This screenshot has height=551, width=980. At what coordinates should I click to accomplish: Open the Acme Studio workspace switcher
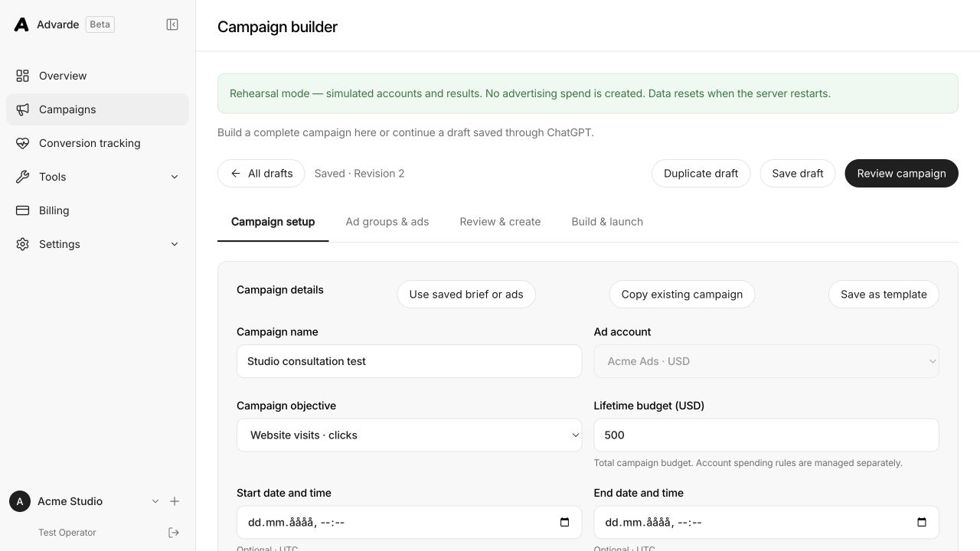pos(85,501)
